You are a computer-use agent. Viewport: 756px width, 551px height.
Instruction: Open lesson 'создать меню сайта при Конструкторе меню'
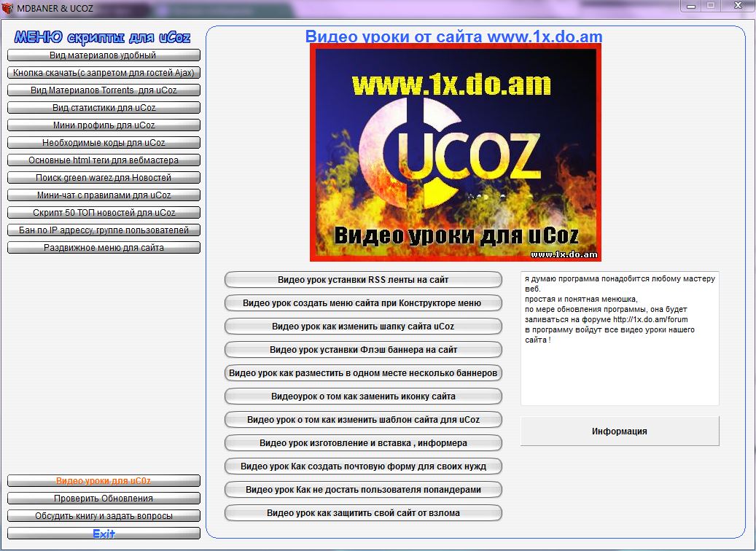(x=363, y=302)
